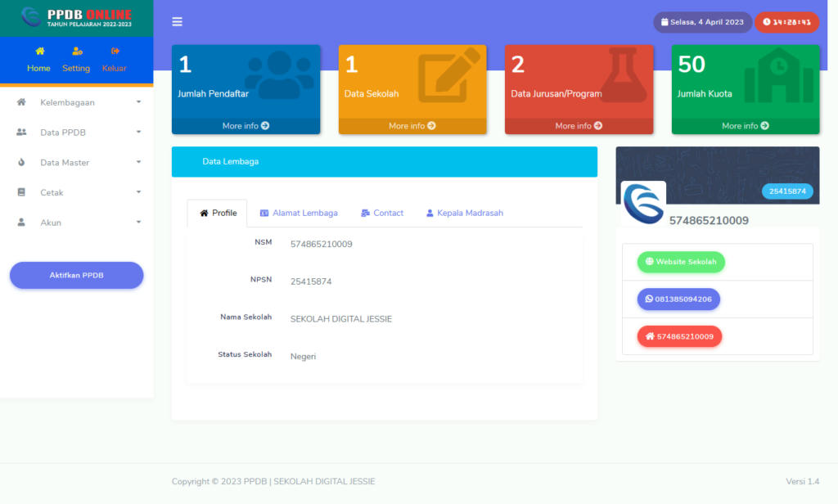Switch to the Alamat Lembaga tab
The width and height of the screenshot is (838, 504).
click(299, 213)
